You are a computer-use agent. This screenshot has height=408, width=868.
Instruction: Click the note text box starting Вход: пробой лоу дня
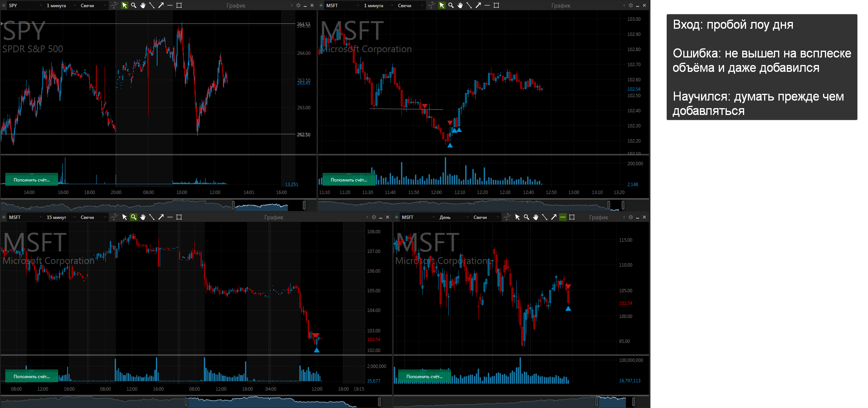pos(762,67)
